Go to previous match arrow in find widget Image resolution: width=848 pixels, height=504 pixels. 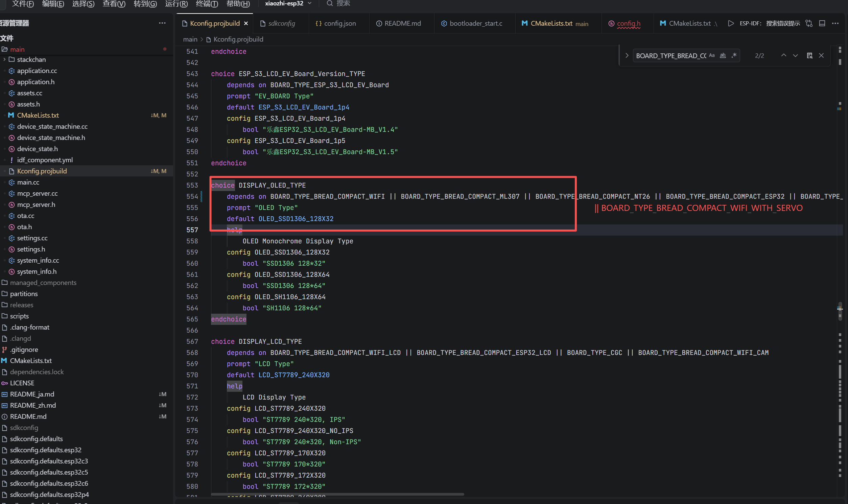pyautogui.click(x=783, y=55)
